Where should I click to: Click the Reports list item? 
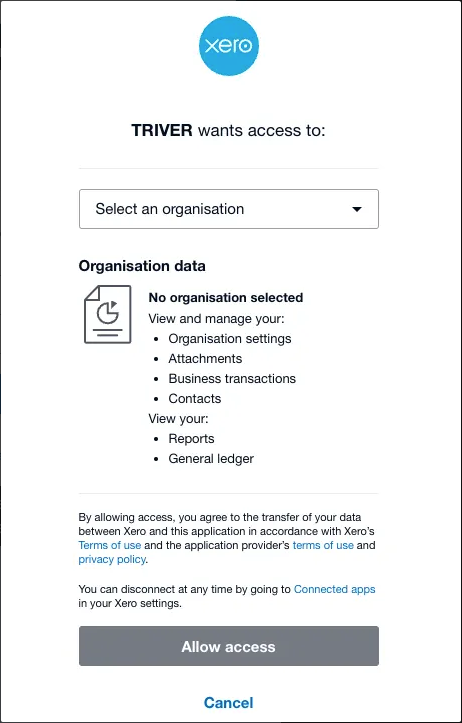(191, 439)
